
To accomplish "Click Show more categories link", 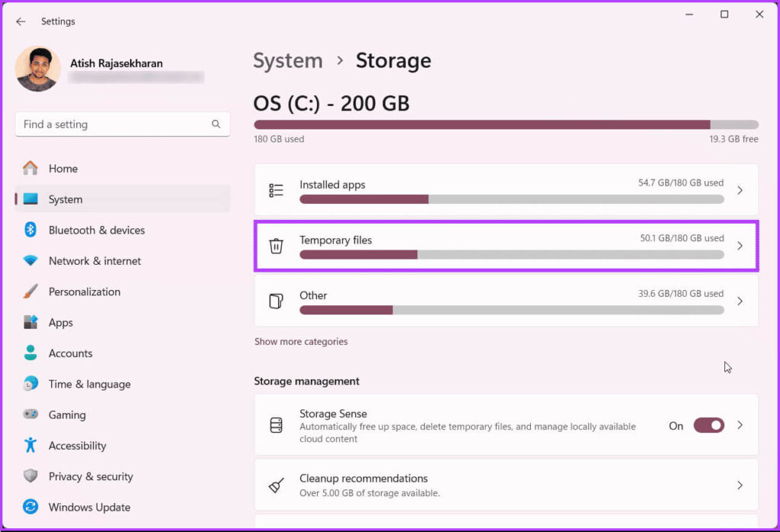I will 301,342.
